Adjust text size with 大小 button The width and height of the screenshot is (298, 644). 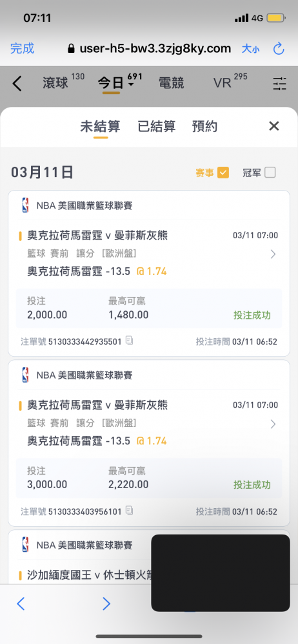coord(251,49)
